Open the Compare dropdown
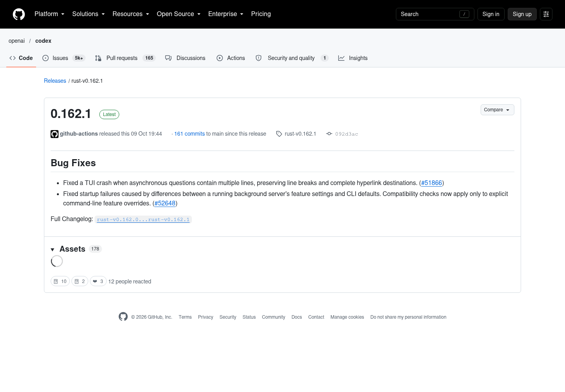The width and height of the screenshot is (565, 392). [x=497, y=110]
